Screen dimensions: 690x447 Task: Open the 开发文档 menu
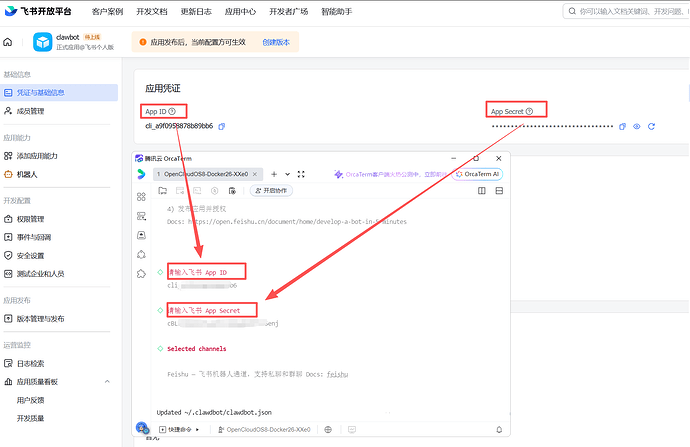[x=152, y=12]
